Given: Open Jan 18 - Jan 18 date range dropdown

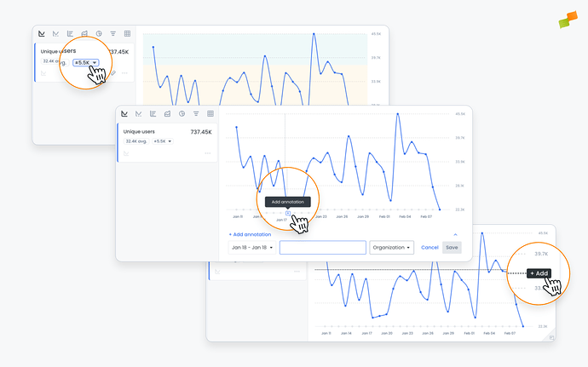Looking at the screenshot, I should [252, 248].
